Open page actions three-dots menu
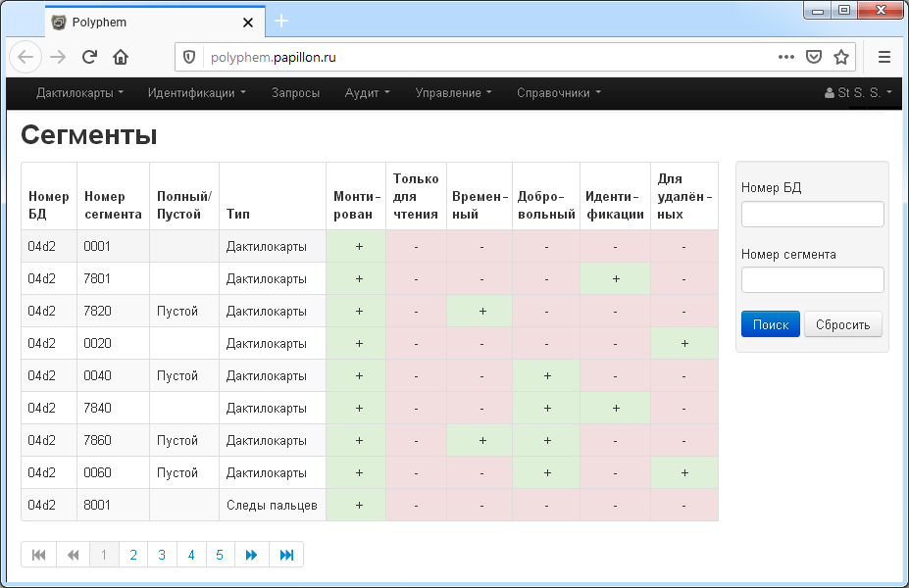This screenshot has height=588, width=909. (x=785, y=57)
